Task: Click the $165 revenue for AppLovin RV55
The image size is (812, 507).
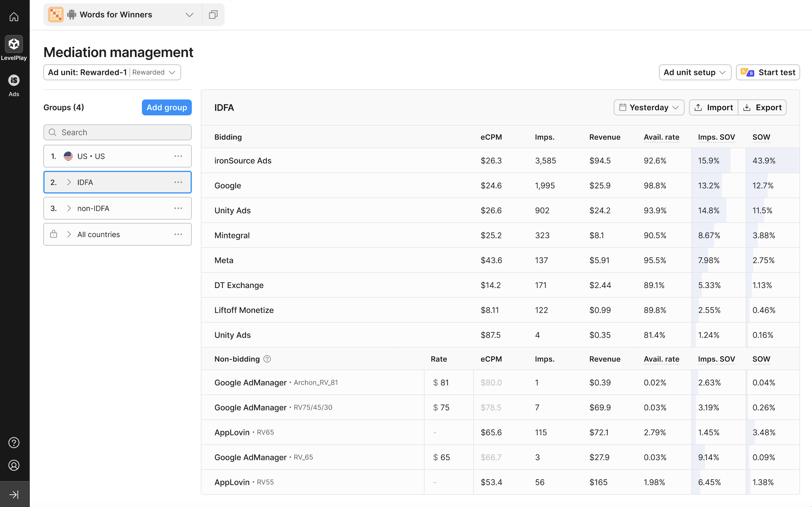Action: click(598, 482)
